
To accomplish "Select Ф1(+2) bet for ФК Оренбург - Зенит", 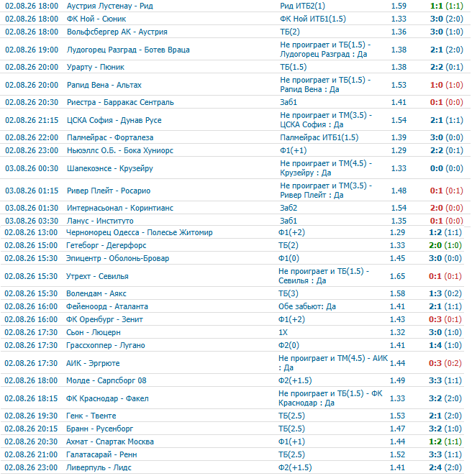I will coord(291,320).
